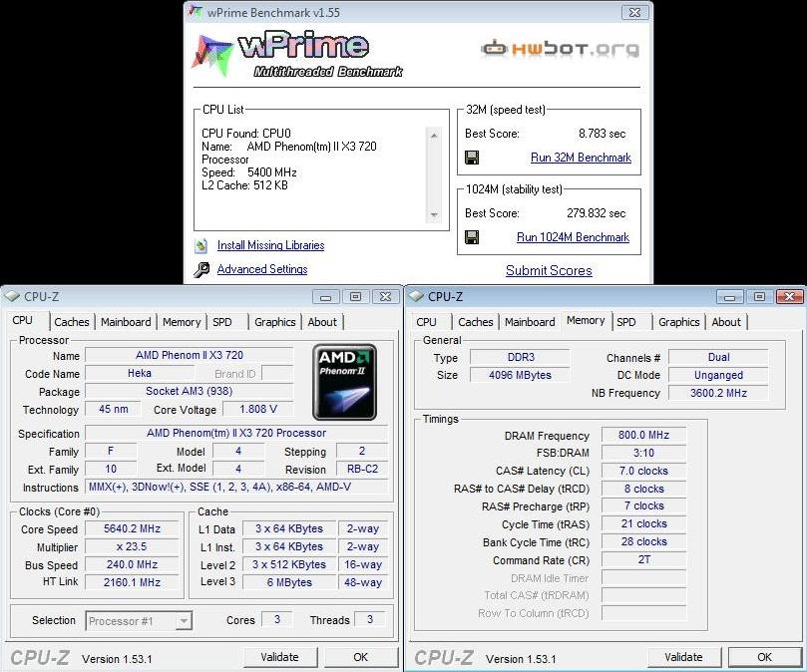Image resolution: width=807 pixels, height=672 pixels.
Task: Click the wPrime logo graphic
Action: 297,55
